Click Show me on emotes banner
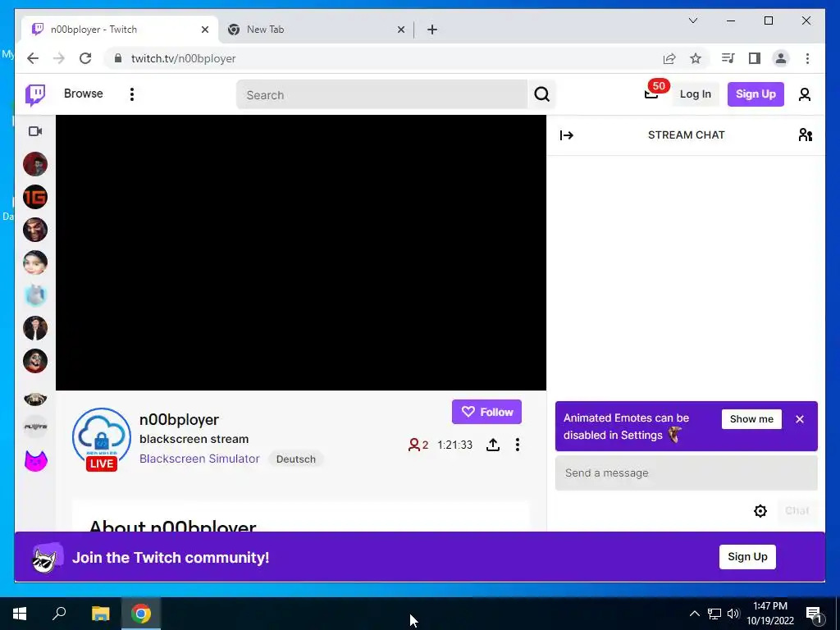Image resolution: width=840 pixels, height=630 pixels. pyautogui.click(x=751, y=419)
